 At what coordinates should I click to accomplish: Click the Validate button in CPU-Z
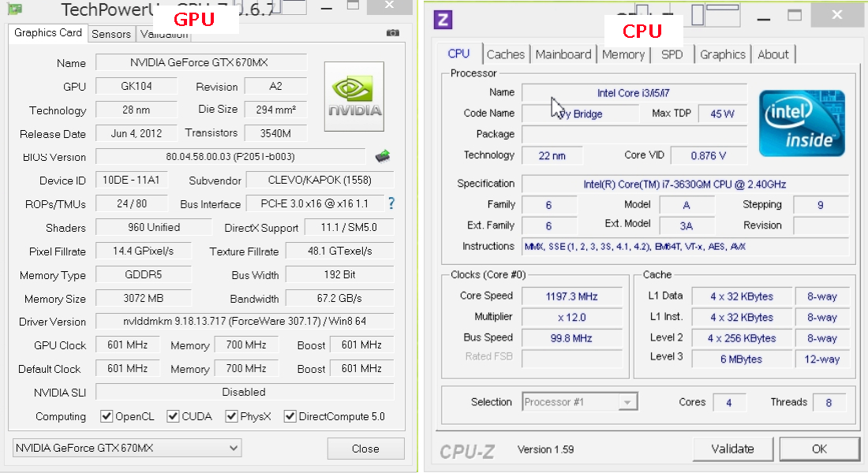click(x=732, y=449)
